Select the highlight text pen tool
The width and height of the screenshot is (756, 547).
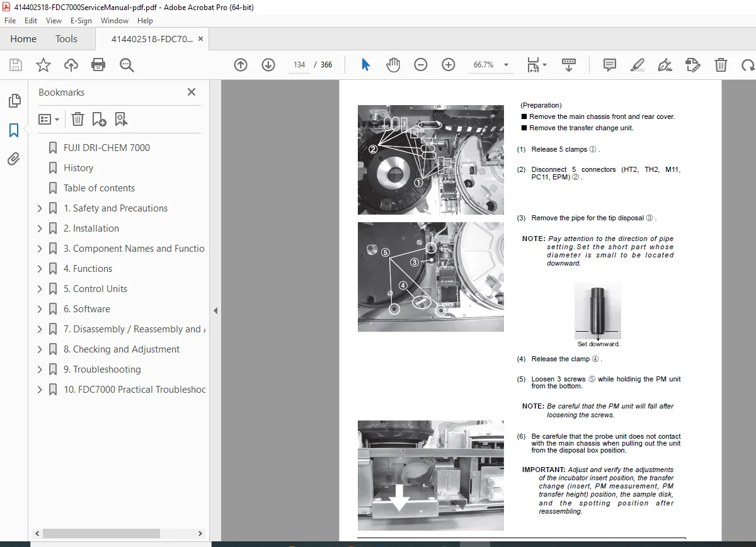(638, 65)
